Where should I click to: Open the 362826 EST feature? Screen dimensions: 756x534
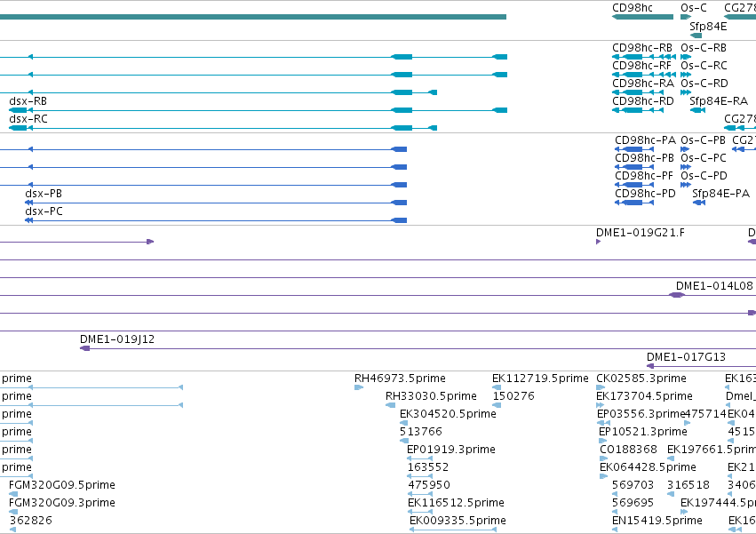[x=12, y=530]
